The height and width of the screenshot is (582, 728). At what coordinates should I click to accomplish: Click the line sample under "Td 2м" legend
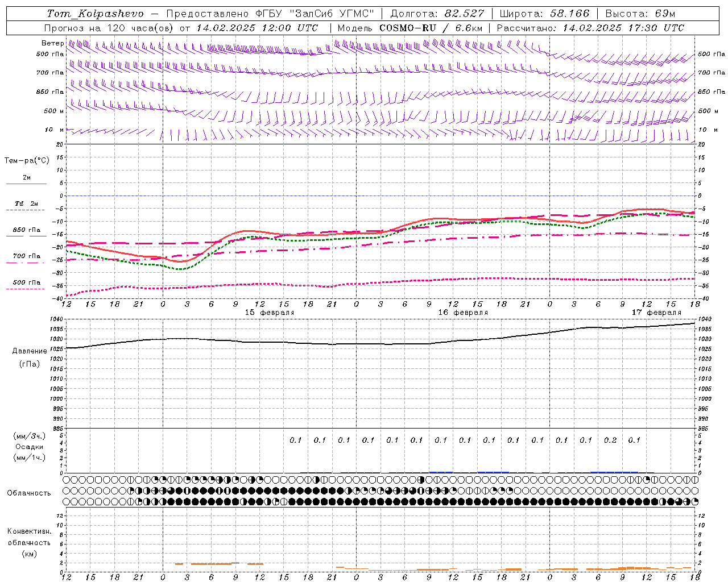pos(26,210)
